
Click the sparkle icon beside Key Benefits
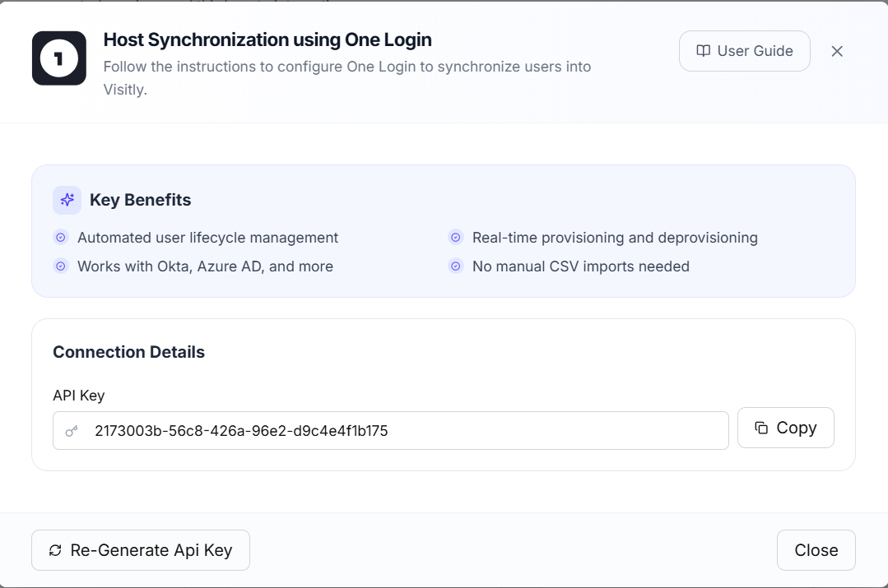67,200
